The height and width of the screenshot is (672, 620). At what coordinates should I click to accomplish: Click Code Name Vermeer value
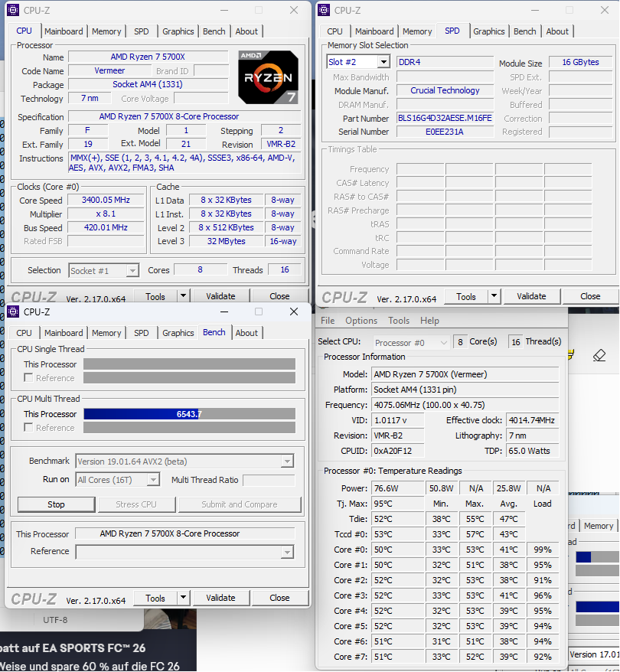pos(109,70)
